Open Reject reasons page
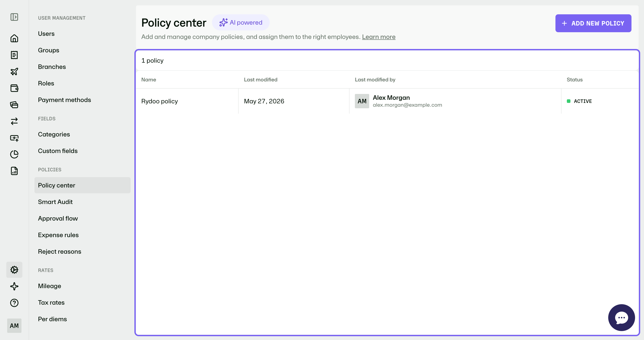The width and height of the screenshot is (644, 340). pos(59,251)
